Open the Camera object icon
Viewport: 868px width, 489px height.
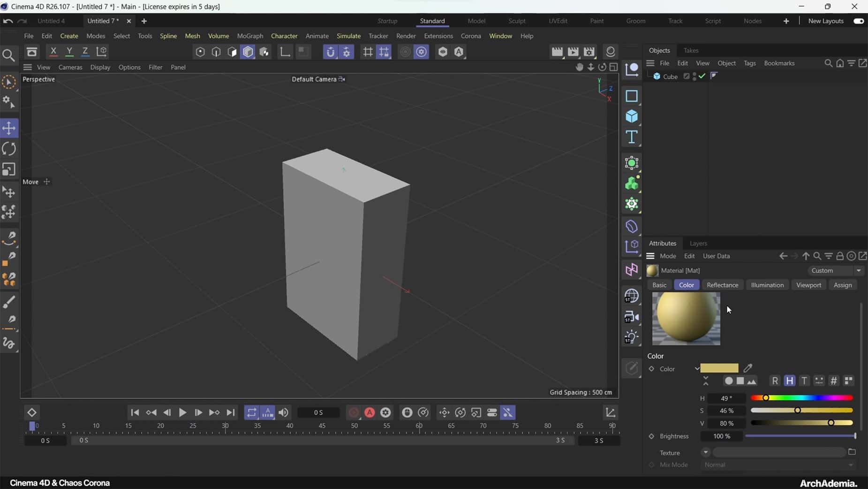[632, 317]
